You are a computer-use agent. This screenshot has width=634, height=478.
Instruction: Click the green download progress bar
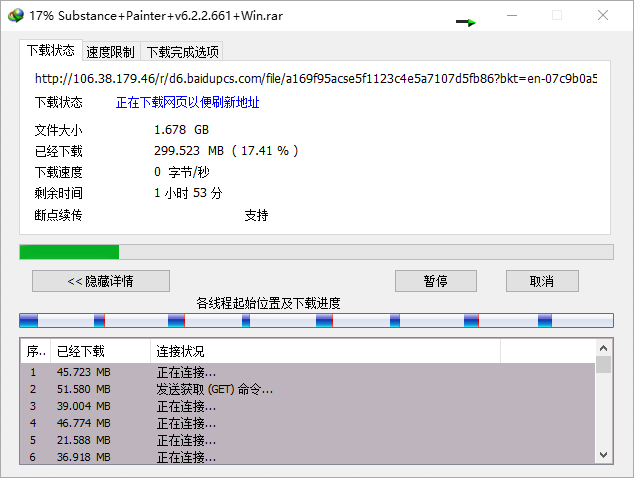316,252
